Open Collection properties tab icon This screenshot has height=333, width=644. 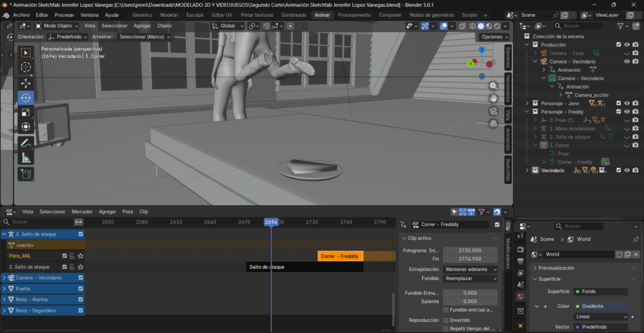520,310
